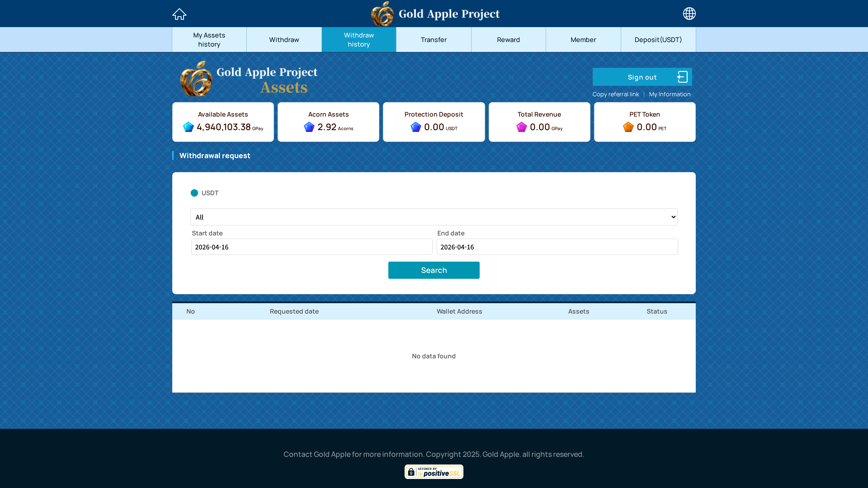Click the orange gem under PET Token

point(628,127)
